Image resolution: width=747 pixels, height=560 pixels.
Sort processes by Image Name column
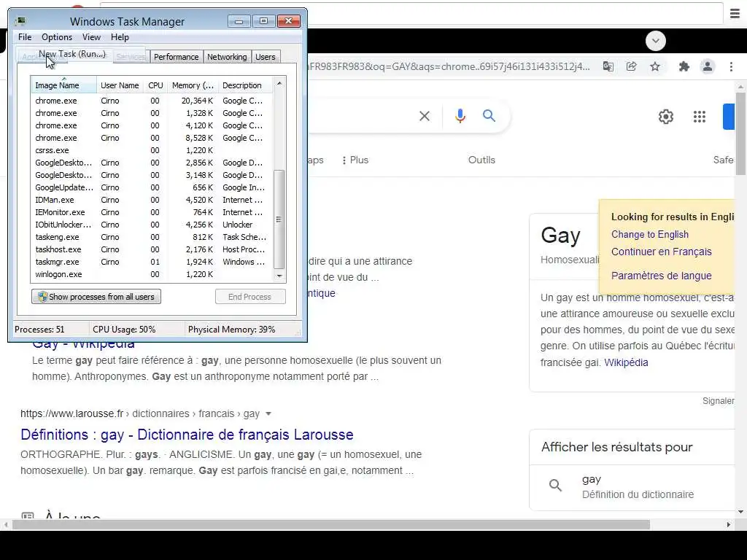tap(64, 85)
